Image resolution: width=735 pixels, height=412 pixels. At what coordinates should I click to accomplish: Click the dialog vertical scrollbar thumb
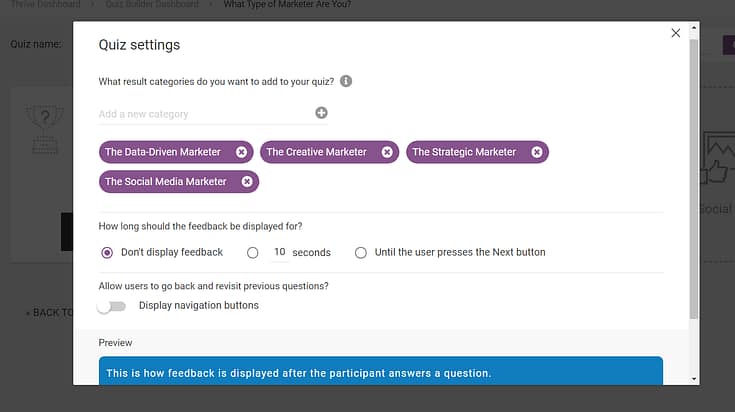coord(694,179)
